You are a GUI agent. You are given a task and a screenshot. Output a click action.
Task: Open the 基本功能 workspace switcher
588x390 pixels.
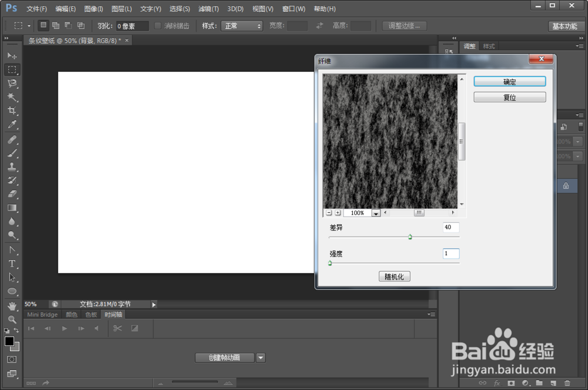click(564, 26)
